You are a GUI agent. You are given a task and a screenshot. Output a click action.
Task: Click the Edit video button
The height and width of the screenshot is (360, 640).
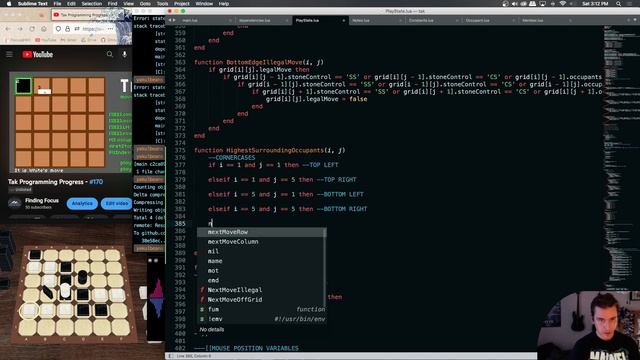click(x=116, y=203)
